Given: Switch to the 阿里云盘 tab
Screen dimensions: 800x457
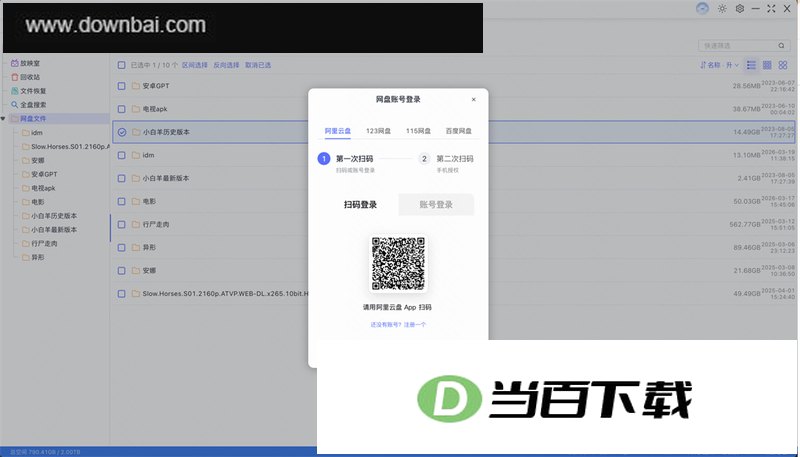Looking at the screenshot, I should click(x=338, y=131).
